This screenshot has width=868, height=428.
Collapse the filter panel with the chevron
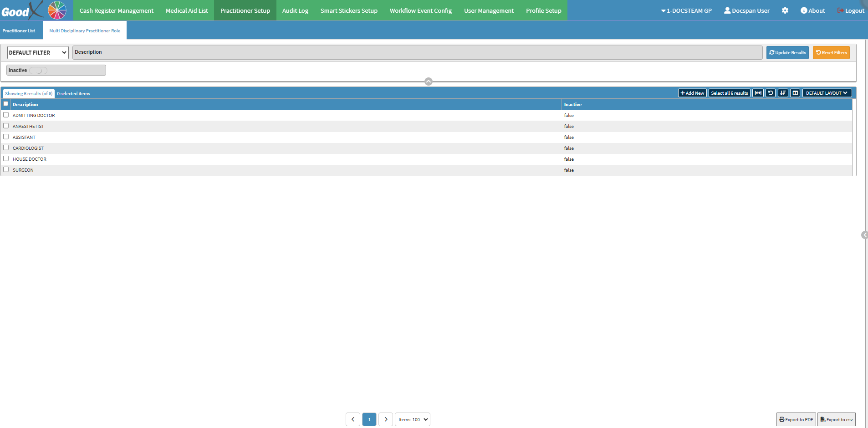[428, 82]
